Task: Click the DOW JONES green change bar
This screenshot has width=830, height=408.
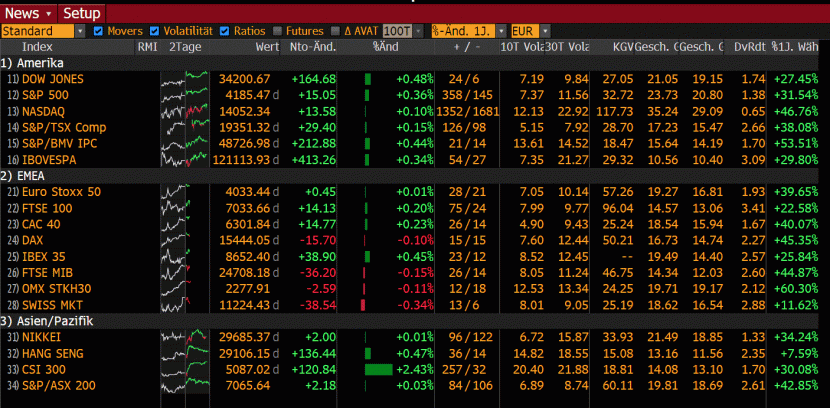Action: click(x=368, y=79)
